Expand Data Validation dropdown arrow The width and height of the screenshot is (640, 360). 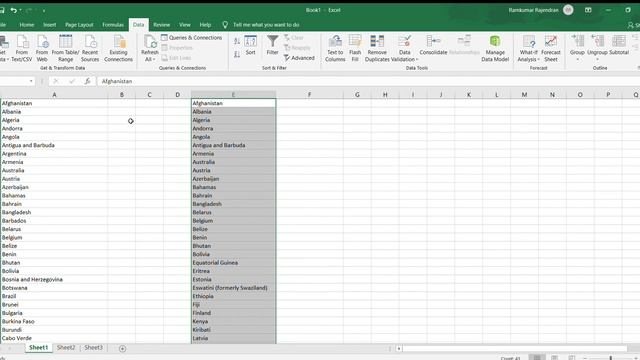tap(417, 60)
